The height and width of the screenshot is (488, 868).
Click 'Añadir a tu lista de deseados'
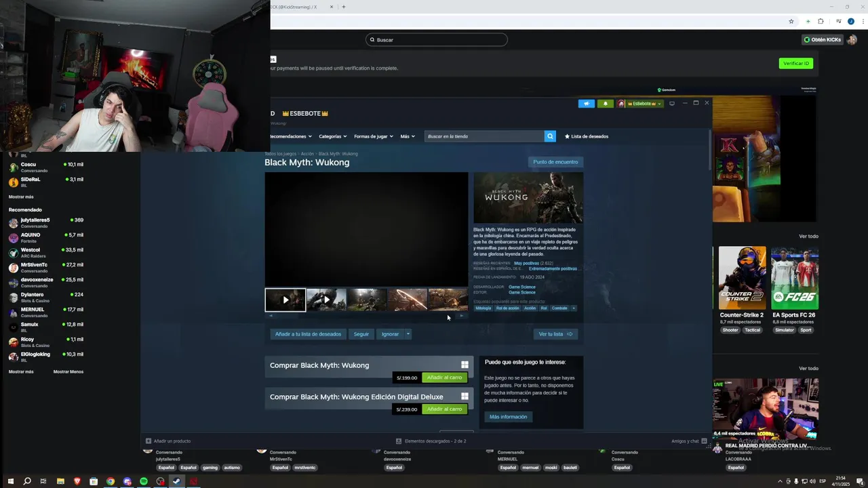pyautogui.click(x=308, y=334)
